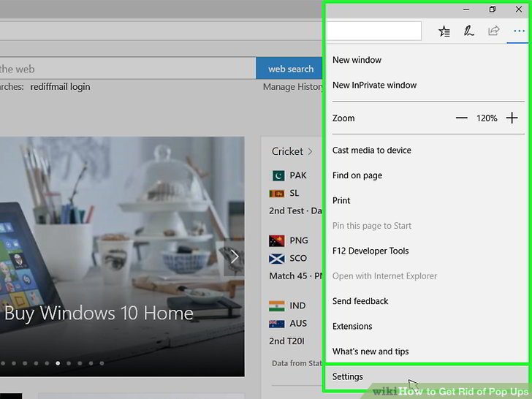Click the Australia flag icon
Viewport: 532px width, 399px height.
[x=277, y=324]
